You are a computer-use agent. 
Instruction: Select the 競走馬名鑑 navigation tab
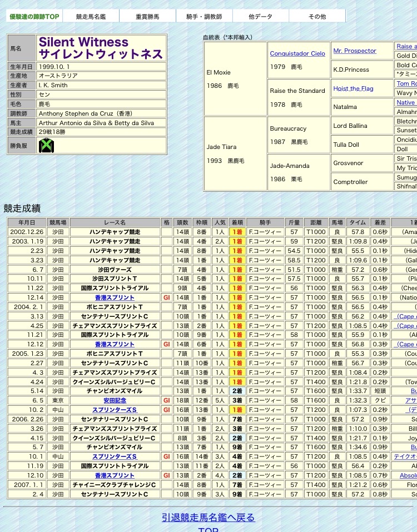91,17
